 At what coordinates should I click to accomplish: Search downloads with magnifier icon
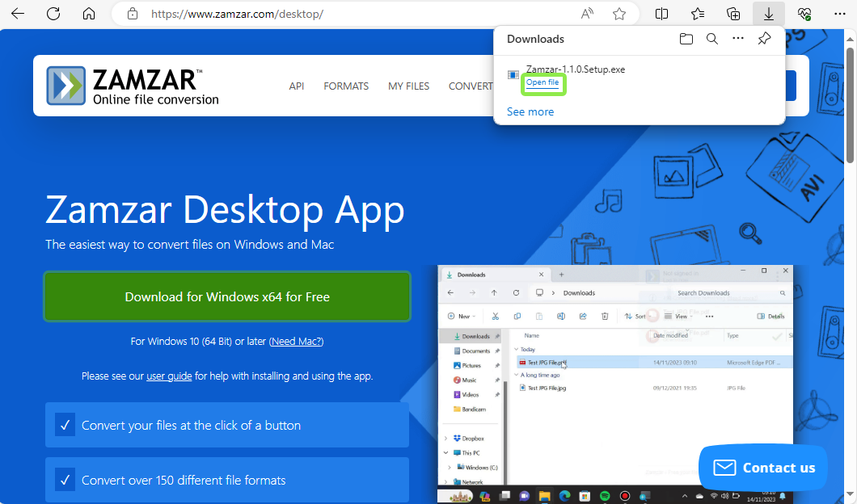pyautogui.click(x=711, y=39)
